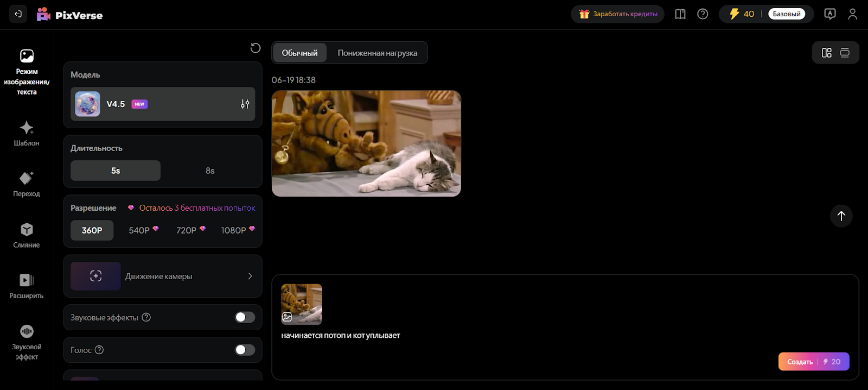Open the Расширить sidebar item
This screenshot has width=868, height=390.
(x=27, y=286)
